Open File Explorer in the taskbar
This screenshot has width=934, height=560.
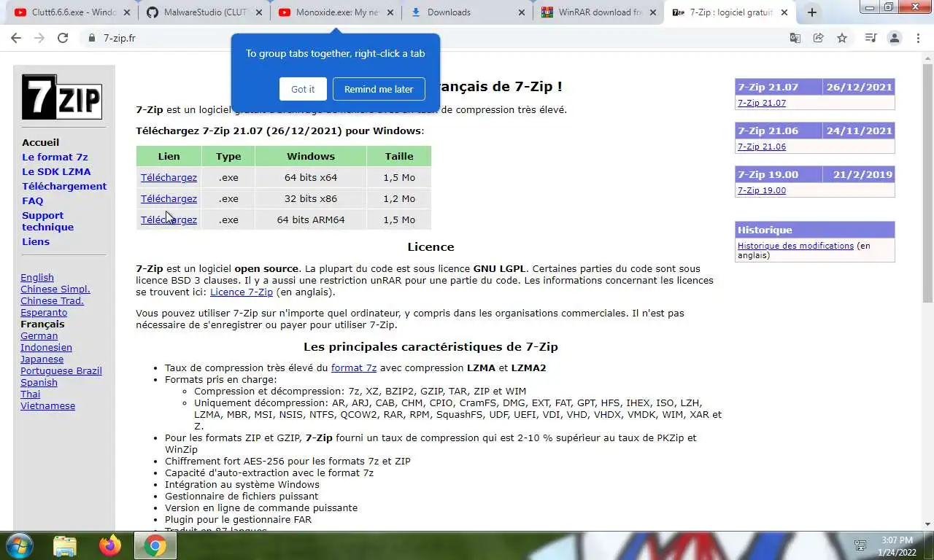(65, 545)
